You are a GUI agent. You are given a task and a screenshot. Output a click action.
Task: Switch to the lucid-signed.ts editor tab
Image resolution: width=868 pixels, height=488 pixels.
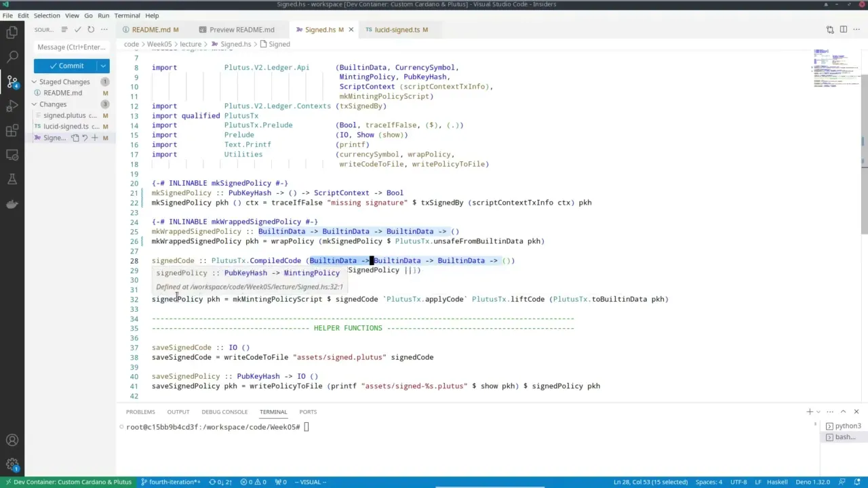397,29
